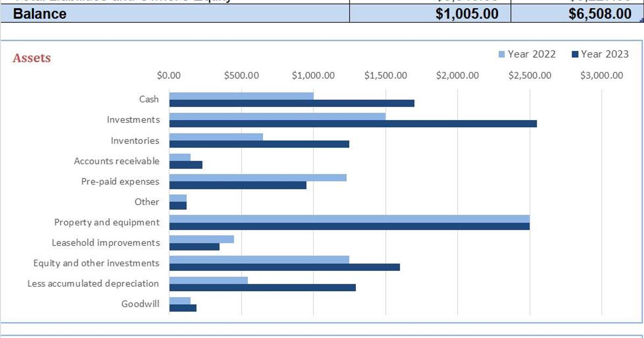Select the $3,000.00 horizontal axis label

coord(601,76)
